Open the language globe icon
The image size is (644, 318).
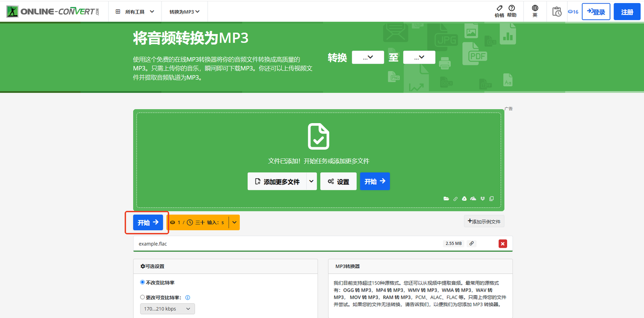click(535, 8)
